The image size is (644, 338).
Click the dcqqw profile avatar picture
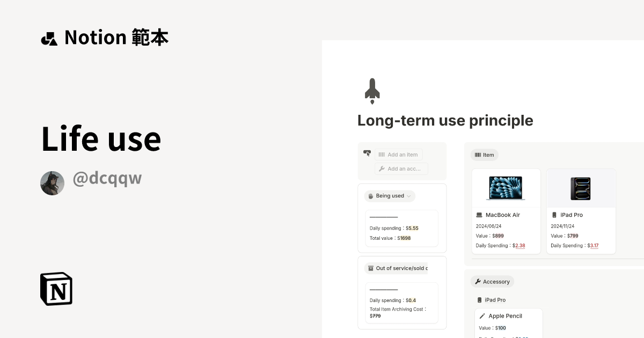[52, 183]
